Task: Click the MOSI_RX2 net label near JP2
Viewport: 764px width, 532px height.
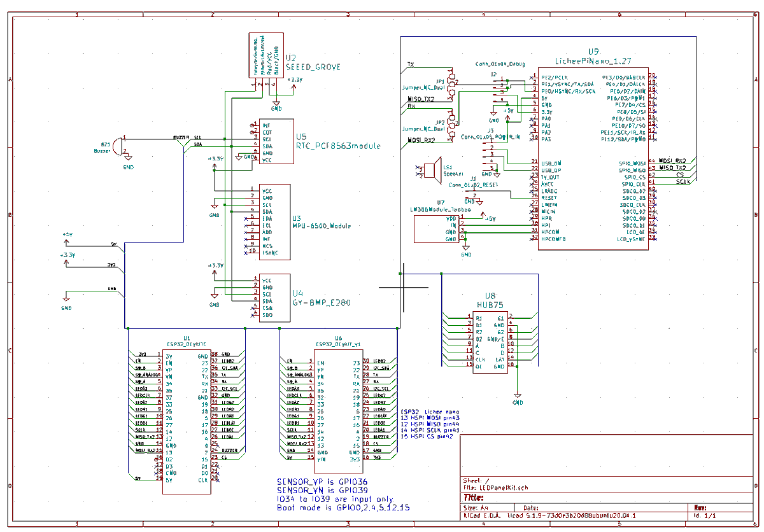Action: 421,140
